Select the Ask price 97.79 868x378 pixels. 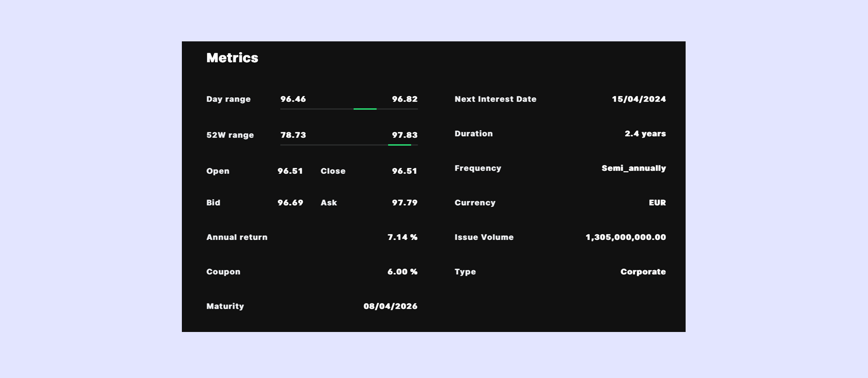[x=405, y=203]
